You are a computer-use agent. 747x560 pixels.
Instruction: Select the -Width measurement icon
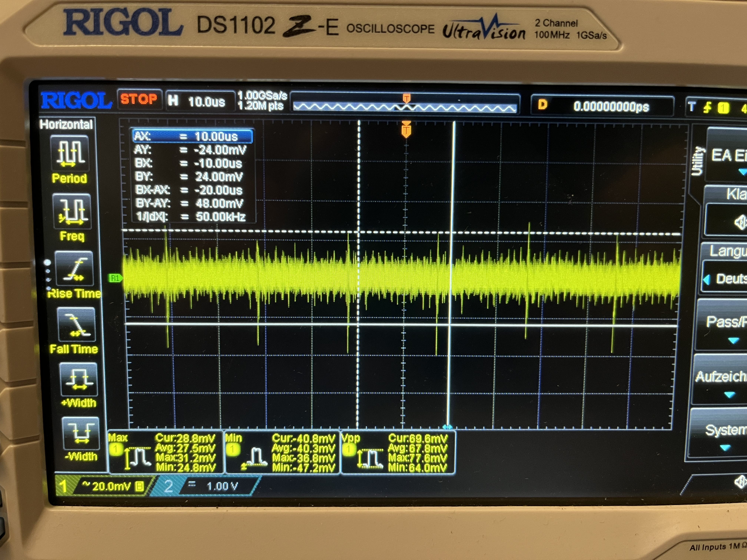tap(81, 434)
